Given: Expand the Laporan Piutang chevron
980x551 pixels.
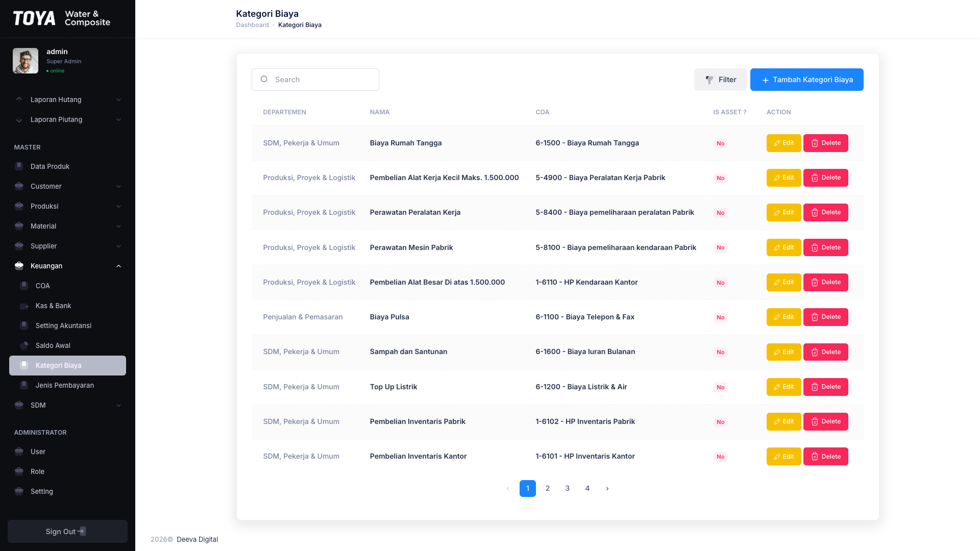Looking at the screenshot, I should [x=118, y=119].
